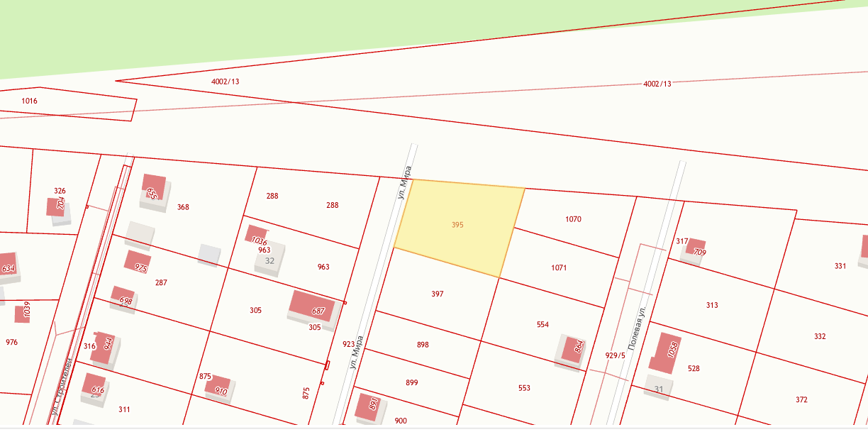Select the highlighted yellow parcel 395

click(457, 225)
